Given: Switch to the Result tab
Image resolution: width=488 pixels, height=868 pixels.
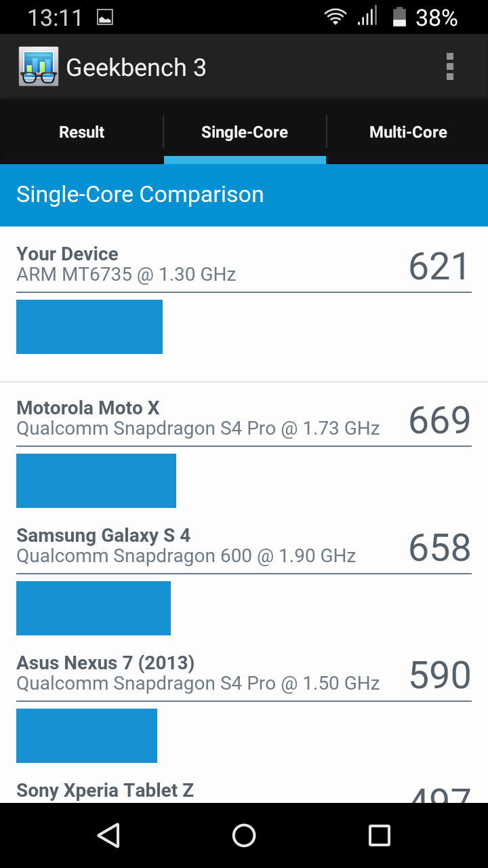Looking at the screenshot, I should (x=81, y=132).
